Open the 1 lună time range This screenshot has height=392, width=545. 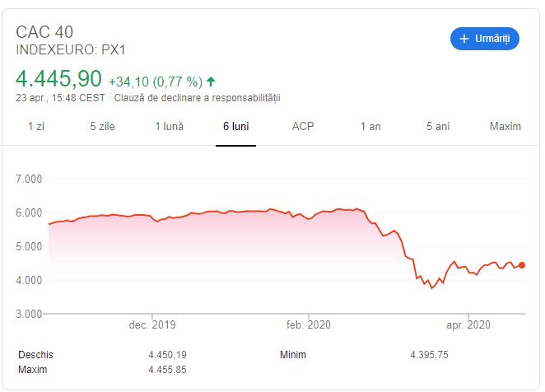(x=169, y=126)
